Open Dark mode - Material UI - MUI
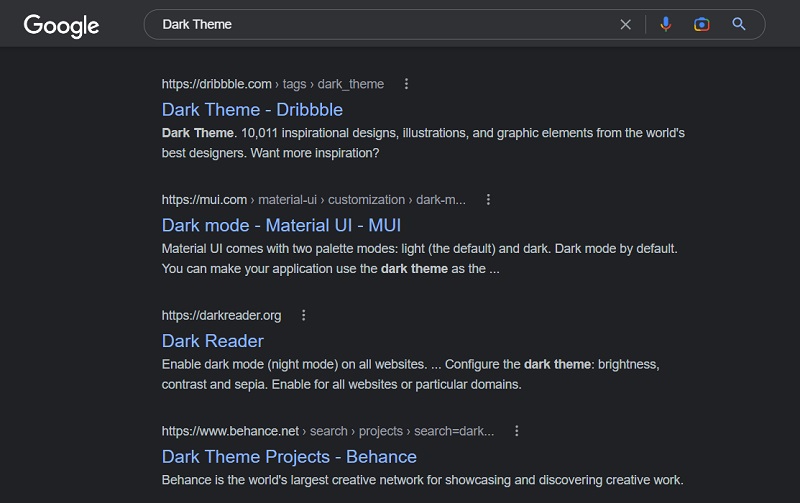This screenshot has width=800, height=503. (281, 225)
